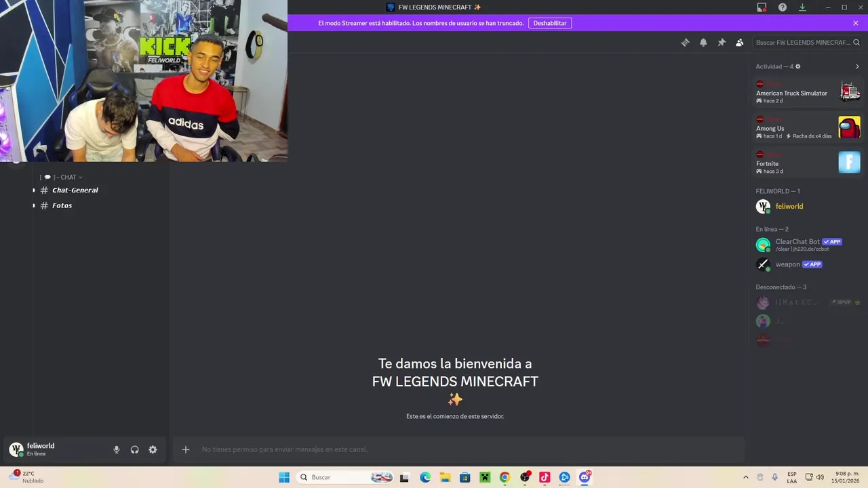Expand the Fotos thread arrow
This screenshot has width=868, height=488.
tap(34, 205)
